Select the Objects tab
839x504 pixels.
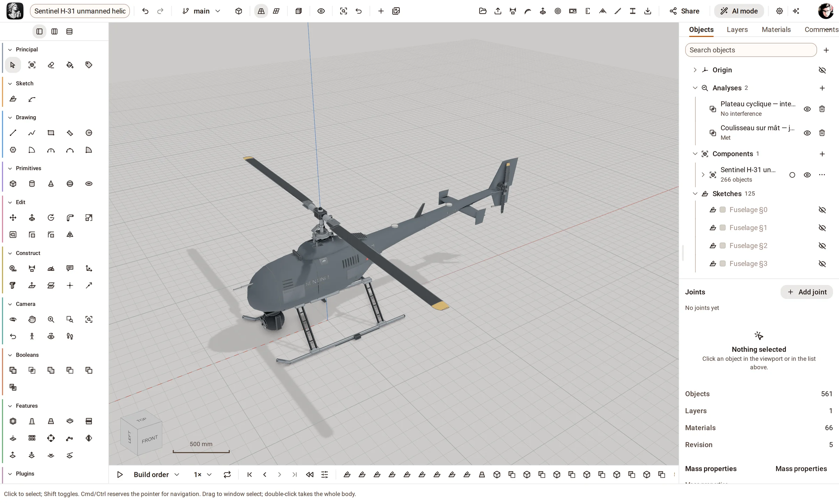pyautogui.click(x=701, y=30)
